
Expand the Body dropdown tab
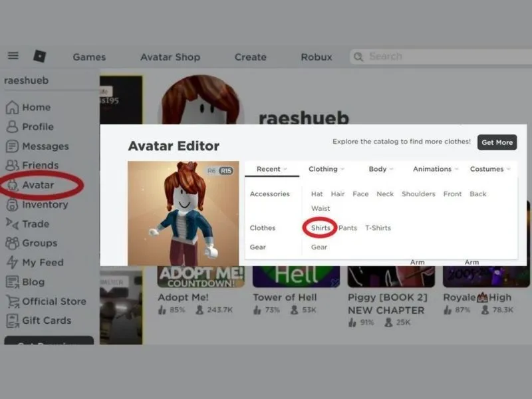380,169
